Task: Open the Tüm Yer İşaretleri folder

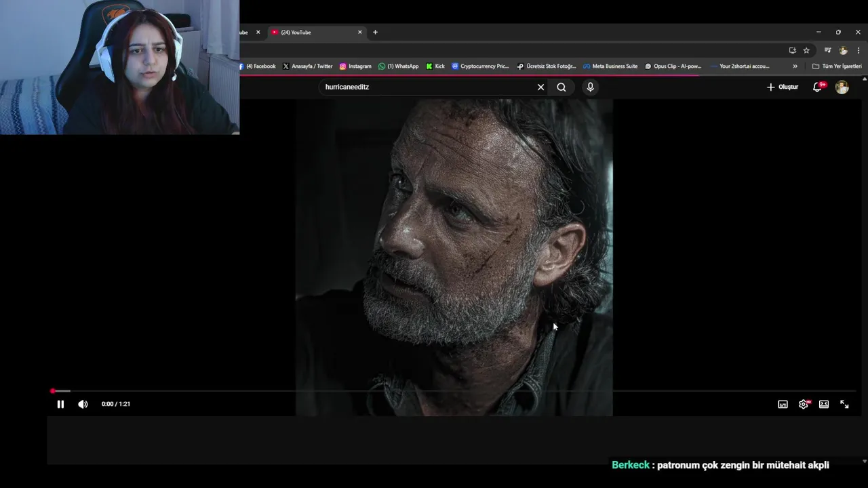Action: tap(837, 66)
